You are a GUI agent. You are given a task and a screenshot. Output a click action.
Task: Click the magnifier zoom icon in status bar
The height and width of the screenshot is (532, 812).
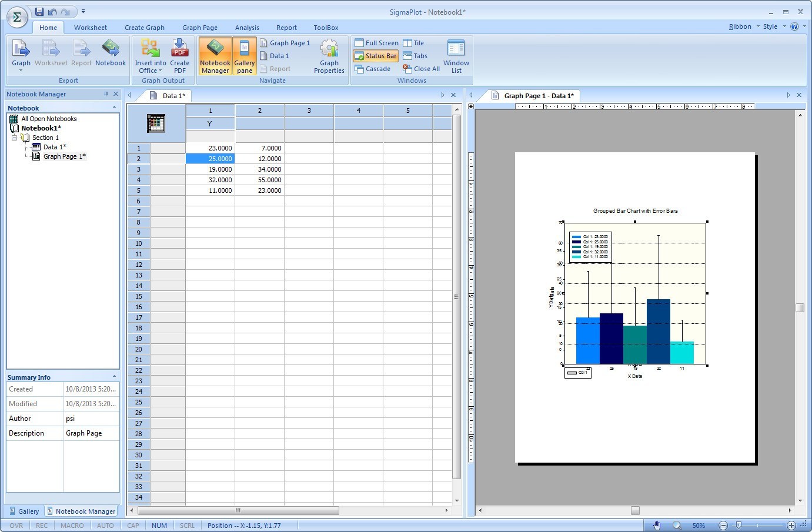click(x=677, y=526)
